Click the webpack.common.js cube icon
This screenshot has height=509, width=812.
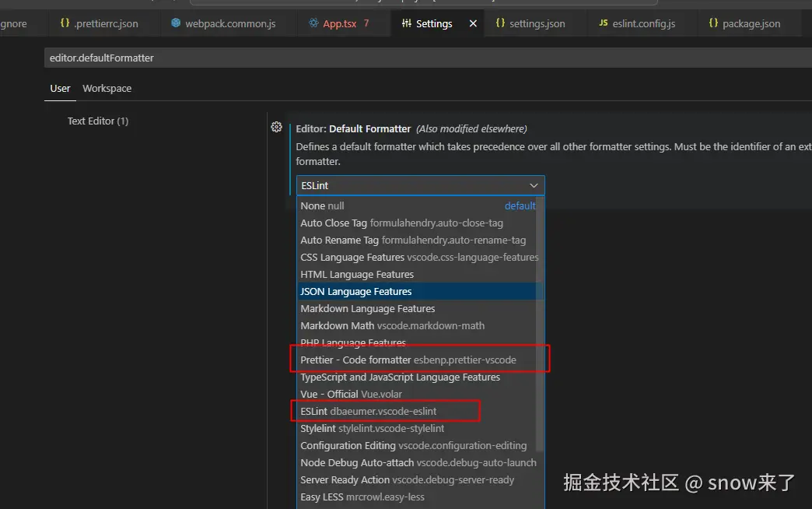[176, 23]
